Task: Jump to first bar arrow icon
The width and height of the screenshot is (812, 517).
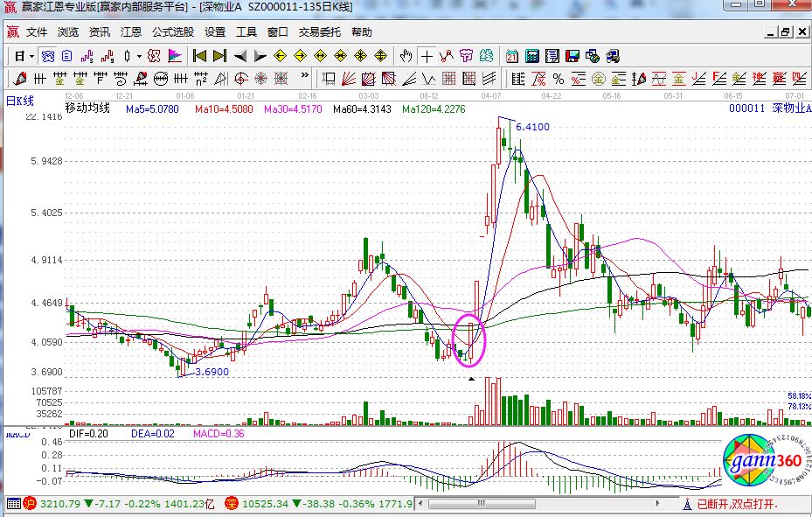Action: (x=200, y=56)
